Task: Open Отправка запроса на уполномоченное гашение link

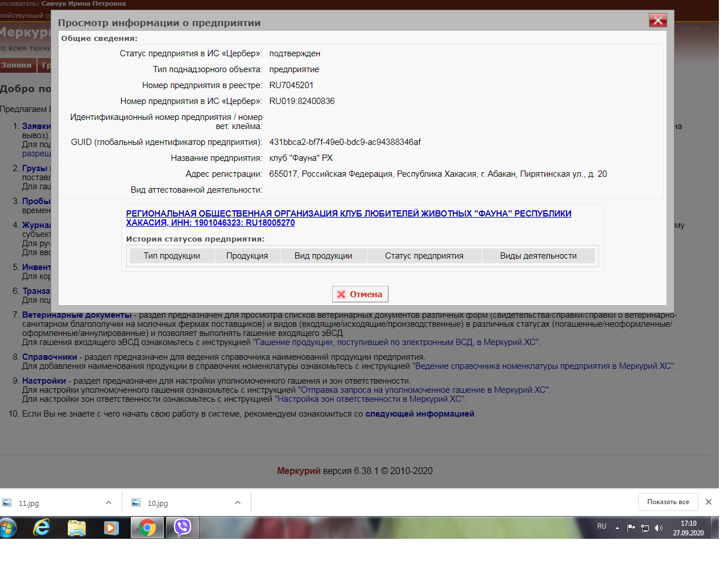Action: (424, 390)
